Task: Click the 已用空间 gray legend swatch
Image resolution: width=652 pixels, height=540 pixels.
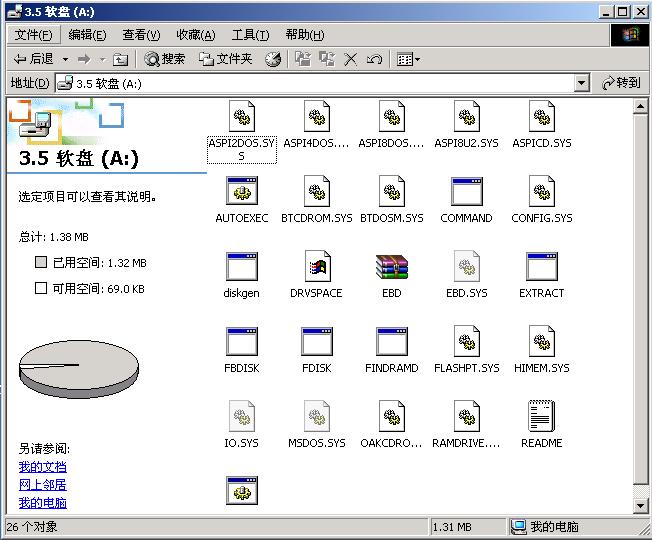Action: click(41, 262)
